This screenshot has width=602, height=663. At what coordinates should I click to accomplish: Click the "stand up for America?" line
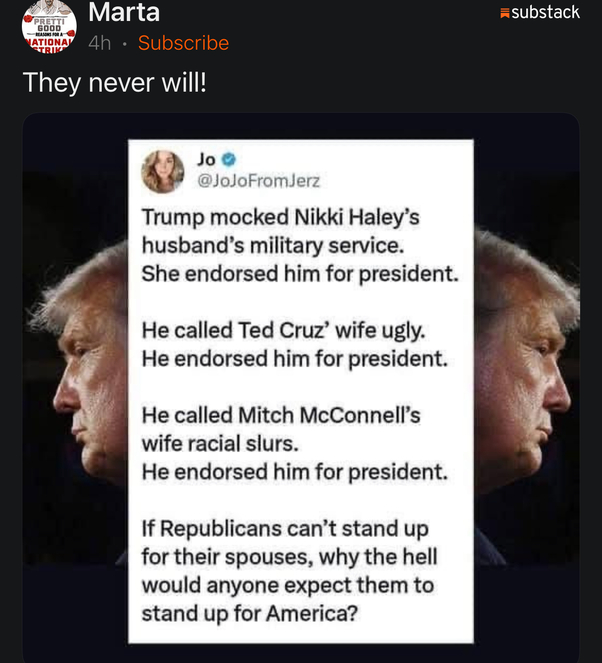[249, 612]
